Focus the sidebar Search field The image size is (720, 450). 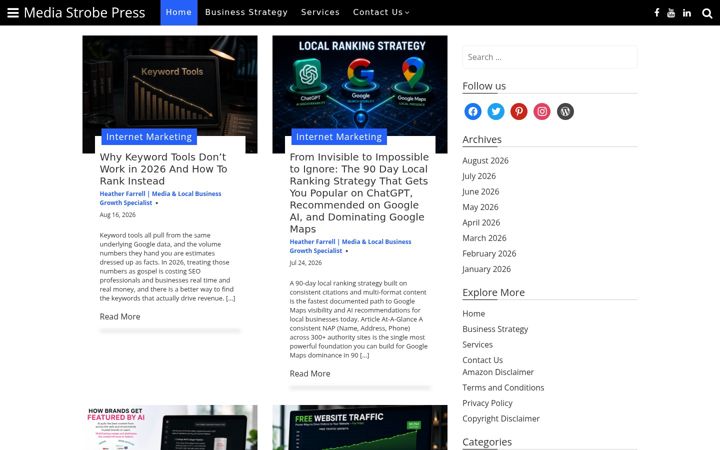(550, 57)
